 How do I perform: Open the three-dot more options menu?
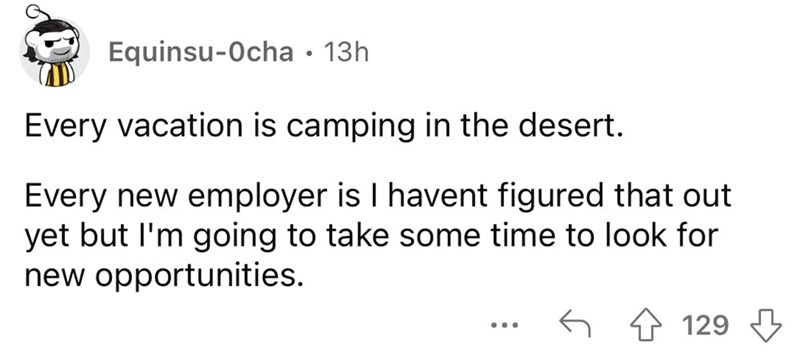[x=505, y=325]
